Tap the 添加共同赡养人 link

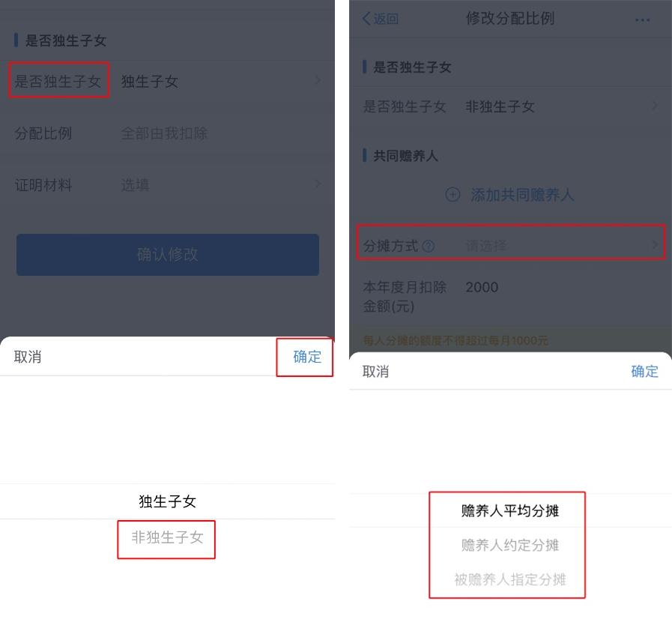521,195
